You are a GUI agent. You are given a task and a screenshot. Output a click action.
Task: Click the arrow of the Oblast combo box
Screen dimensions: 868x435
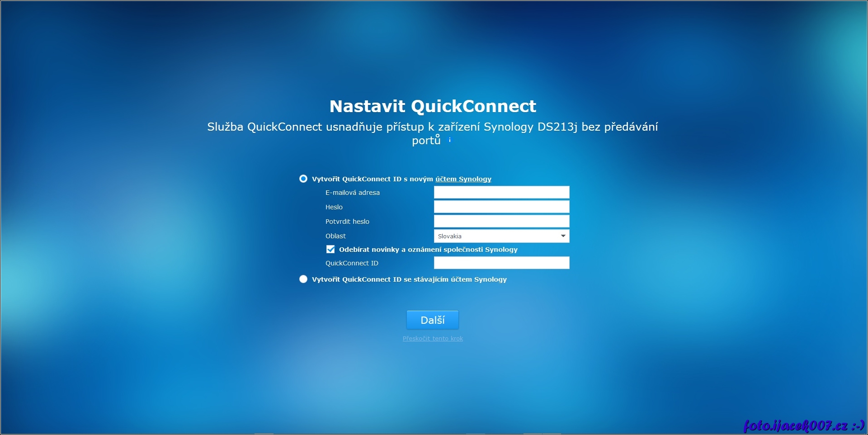[x=563, y=236]
